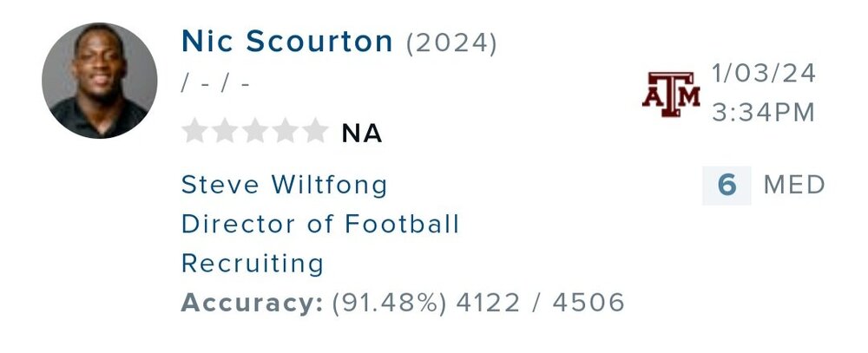Click the last gray rating star
This screenshot has width=868, height=353.
point(314,132)
